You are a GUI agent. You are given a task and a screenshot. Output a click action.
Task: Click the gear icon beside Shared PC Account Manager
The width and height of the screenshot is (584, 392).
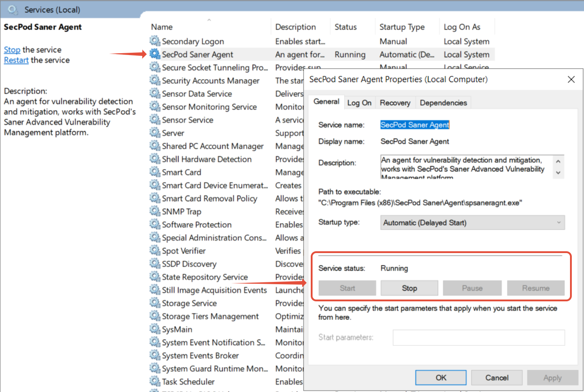(x=155, y=146)
